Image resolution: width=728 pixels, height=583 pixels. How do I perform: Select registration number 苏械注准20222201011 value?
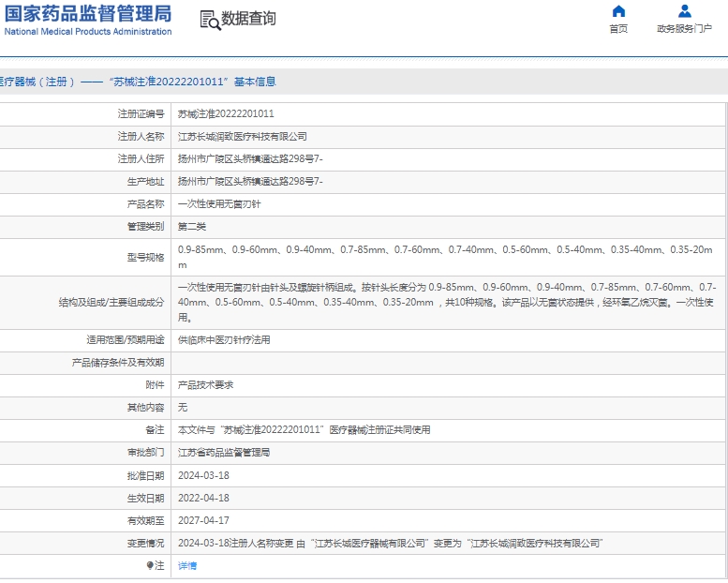(x=226, y=113)
